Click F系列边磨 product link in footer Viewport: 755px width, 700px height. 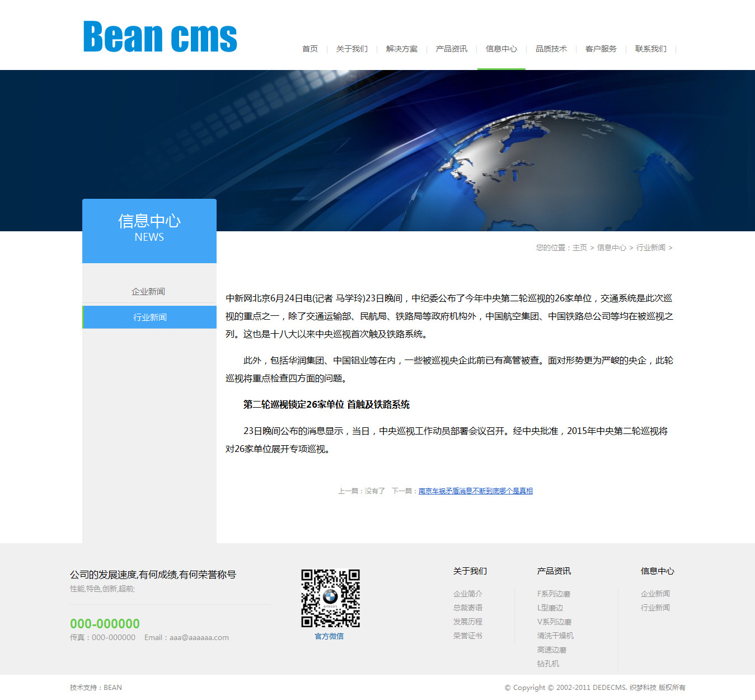pyautogui.click(x=554, y=594)
